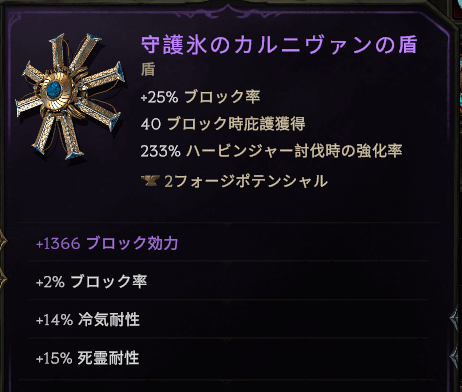This screenshot has height=392, width=462.
Task: Click the 2フォージポテンシャル text
Action: (246, 181)
